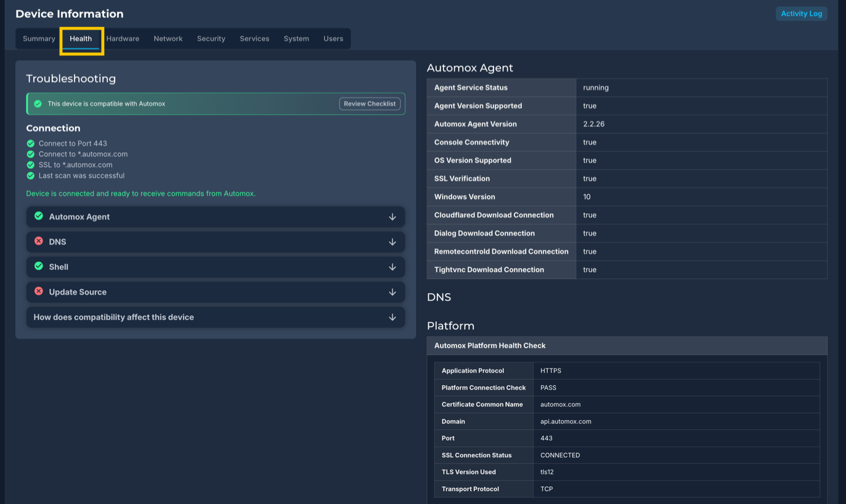The height and width of the screenshot is (504, 846).
Task: Switch to the System tab
Action: pos(296,38)
